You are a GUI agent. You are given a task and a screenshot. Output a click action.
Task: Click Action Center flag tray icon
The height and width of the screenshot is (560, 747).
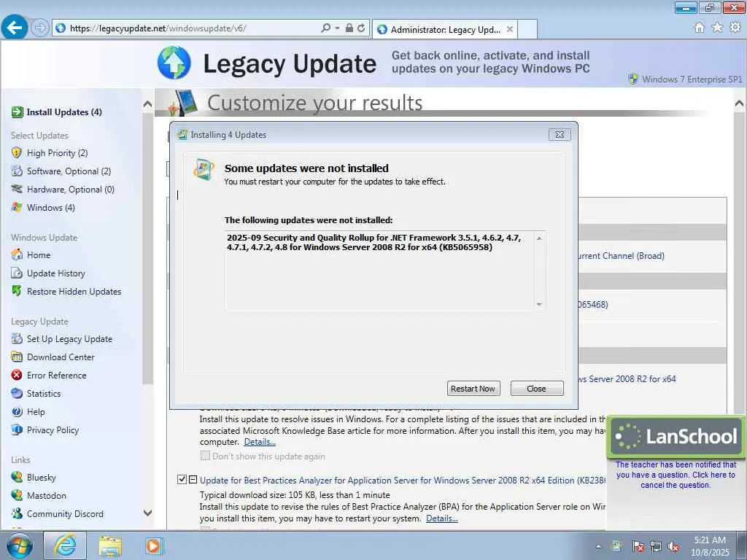pyautogui.click(x=638, y=547)
